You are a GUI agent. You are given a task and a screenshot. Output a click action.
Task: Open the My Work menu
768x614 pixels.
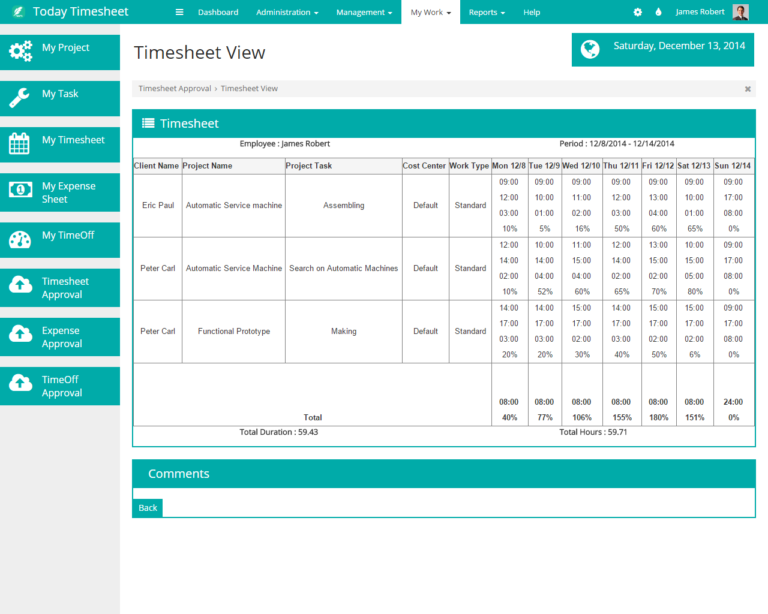tap(430, 12)
